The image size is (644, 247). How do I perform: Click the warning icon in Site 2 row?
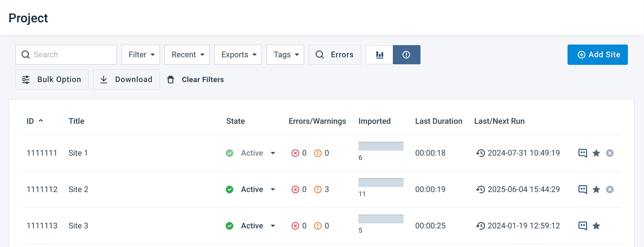pyautogui.click(x=318, y=189)
